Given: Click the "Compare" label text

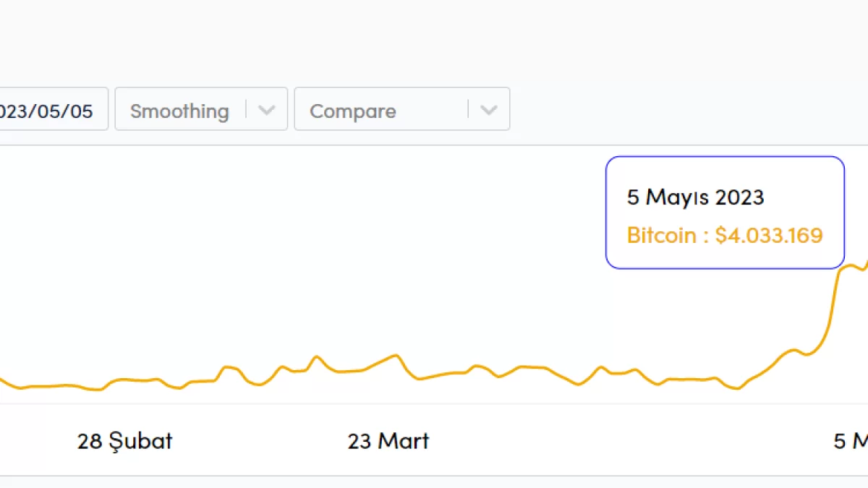Looking at the screenshot, I should point(352,111).
